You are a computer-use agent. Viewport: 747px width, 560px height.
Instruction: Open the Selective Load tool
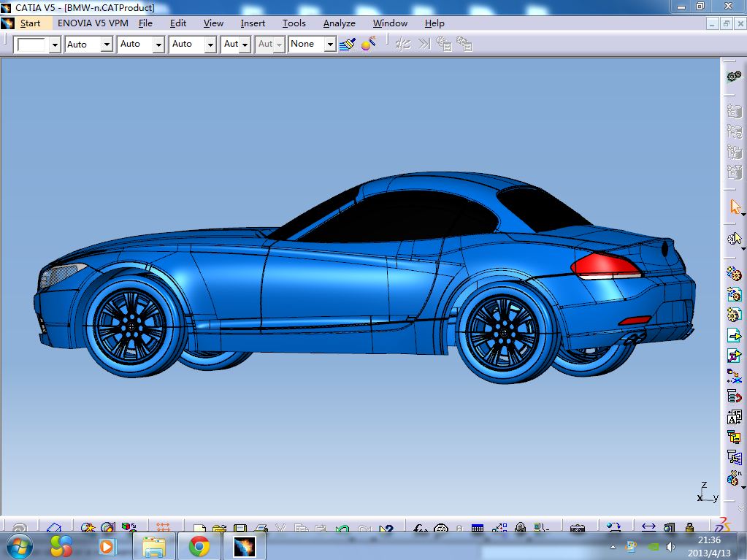coord(734,437)
